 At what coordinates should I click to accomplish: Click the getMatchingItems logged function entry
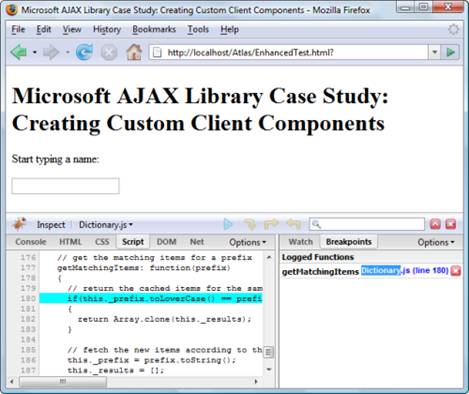320,271
